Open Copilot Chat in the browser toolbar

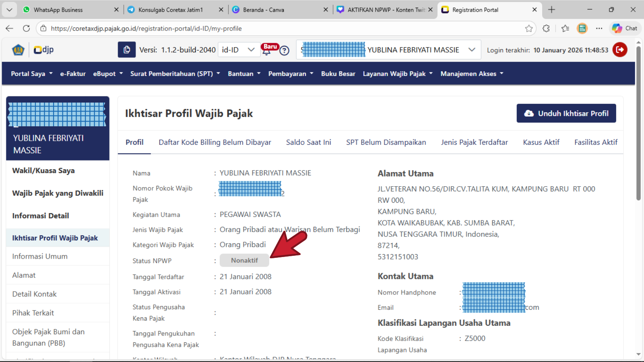(625, 29)
